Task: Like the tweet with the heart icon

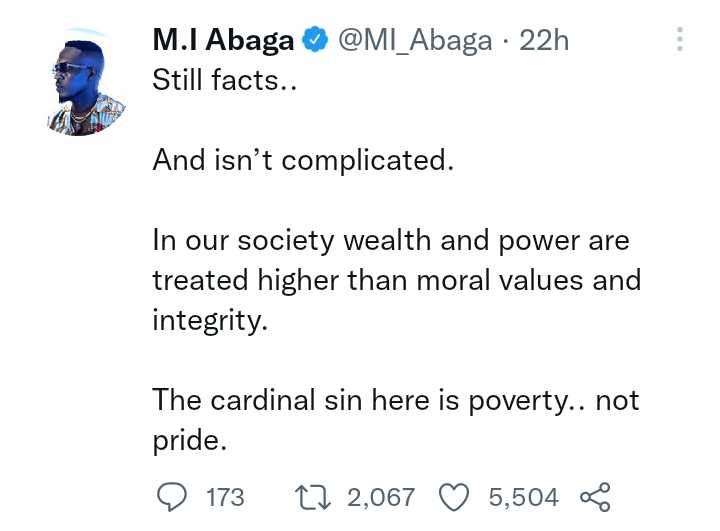Action: tap(454, 497)
